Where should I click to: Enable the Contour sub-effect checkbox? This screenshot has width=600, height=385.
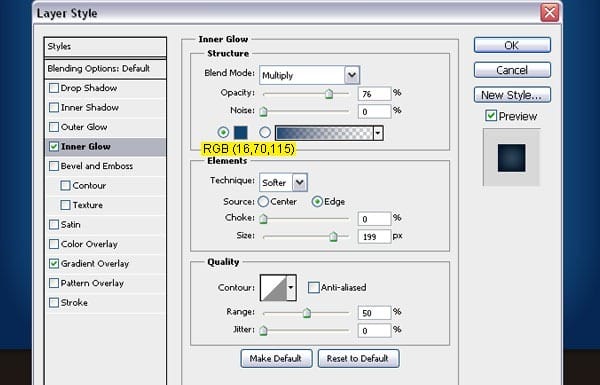(65, 186)
